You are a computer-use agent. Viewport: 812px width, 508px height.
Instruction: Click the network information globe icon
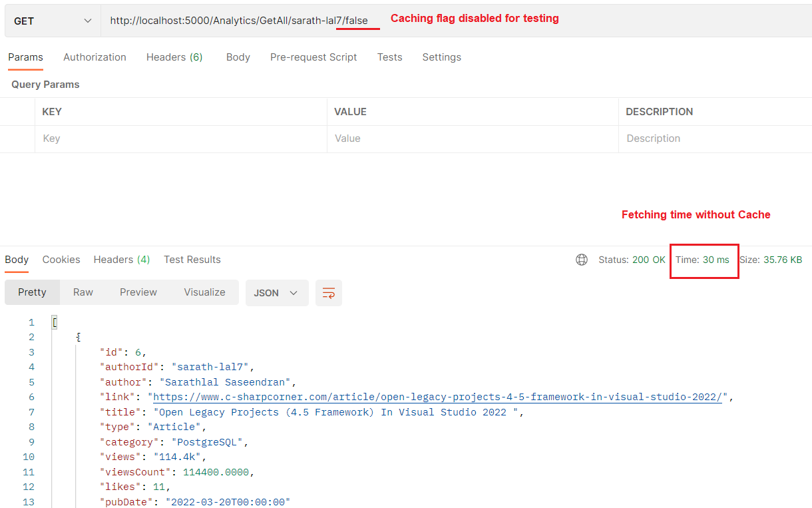pyautogui.click(x=582, y=260)
